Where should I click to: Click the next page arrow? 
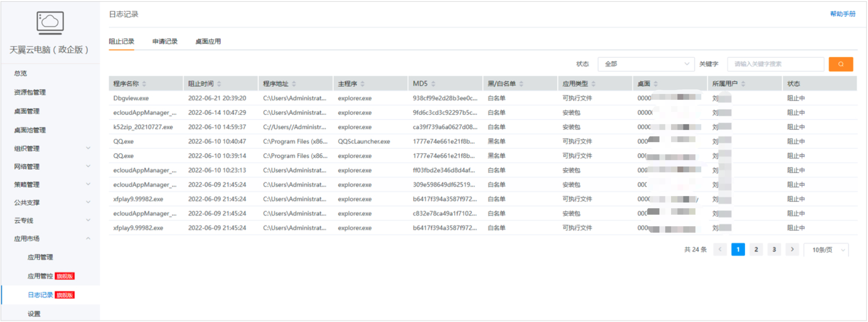[x=792, y=249]
